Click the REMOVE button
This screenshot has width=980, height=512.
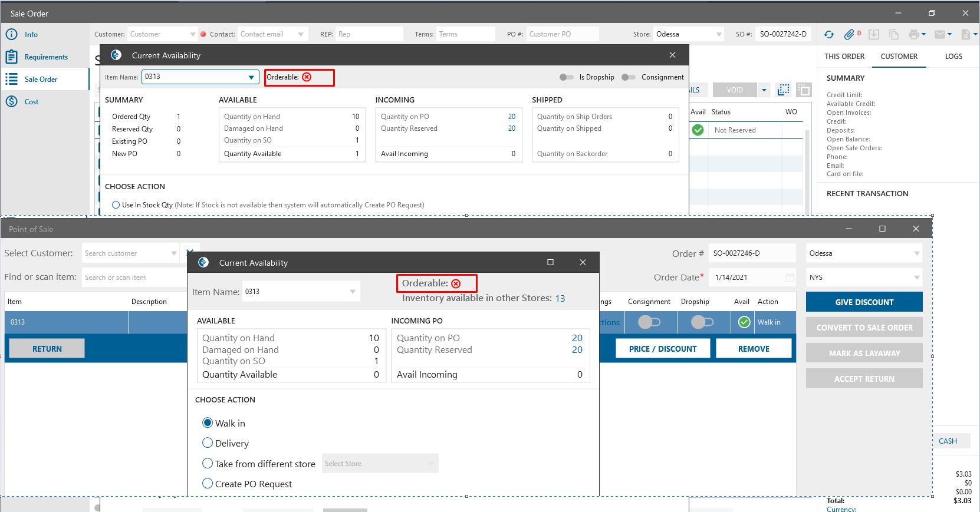(x=754, y=349)
